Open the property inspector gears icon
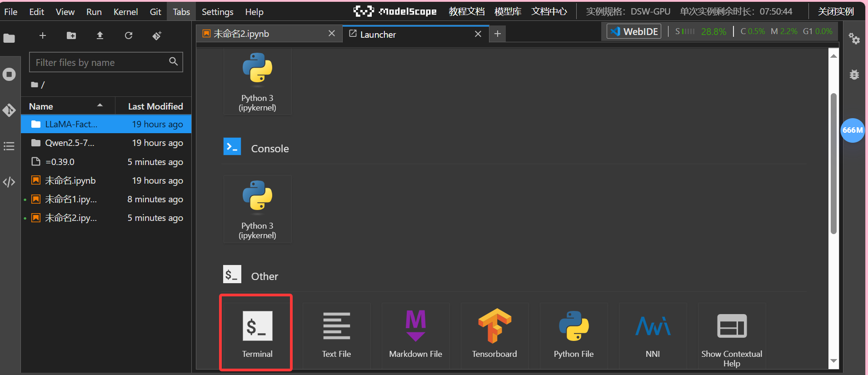This screenshot has height=375, width=868. pos(854,39)
